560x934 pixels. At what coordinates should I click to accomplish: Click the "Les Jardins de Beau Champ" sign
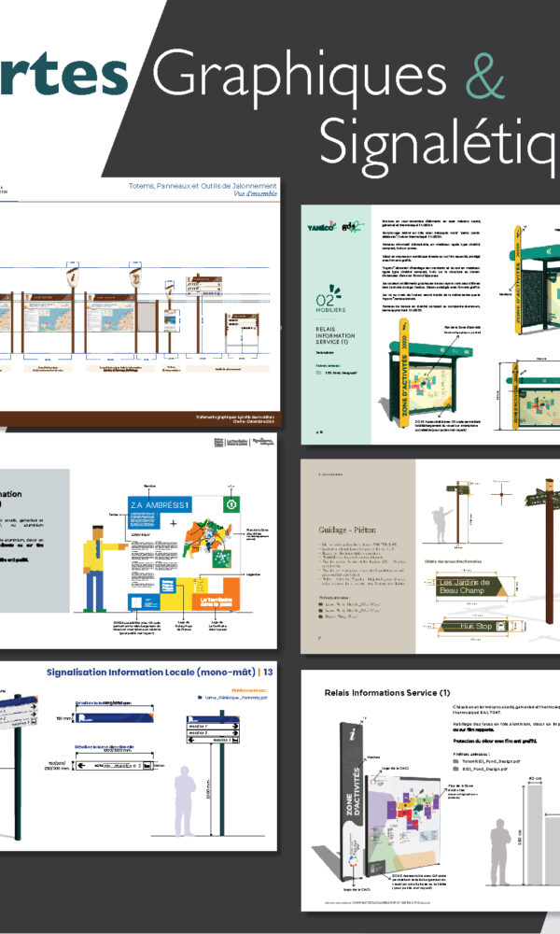(x=473, y=587)
